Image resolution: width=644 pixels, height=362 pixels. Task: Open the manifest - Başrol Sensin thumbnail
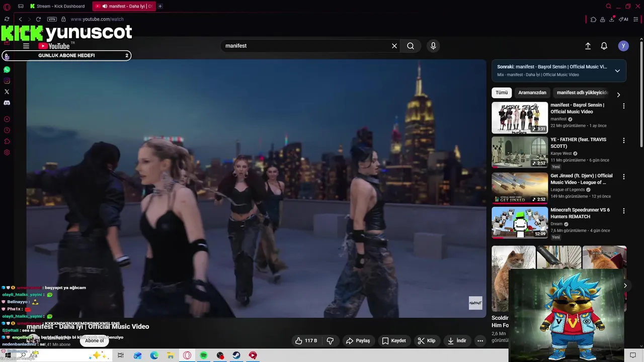tap(520, 118)
